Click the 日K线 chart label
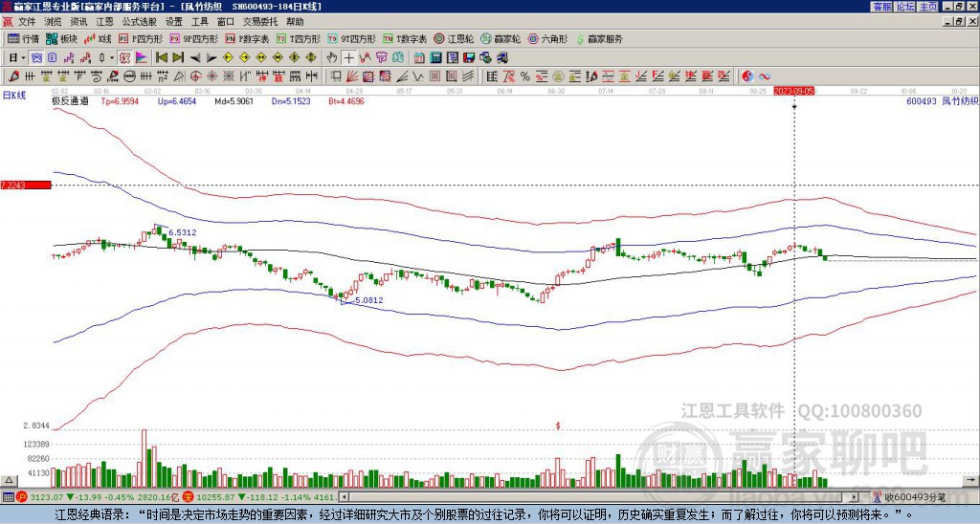The height and width of the screenshot is (524, 980). [x=14, y=95]
